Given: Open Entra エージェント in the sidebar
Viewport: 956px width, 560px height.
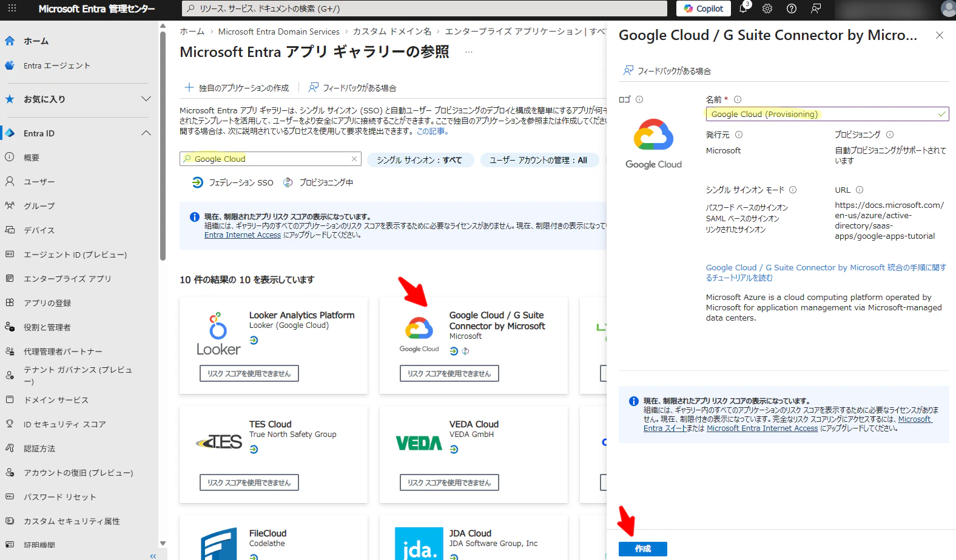Looking at the screenshot, I should (x=56, y=65).
